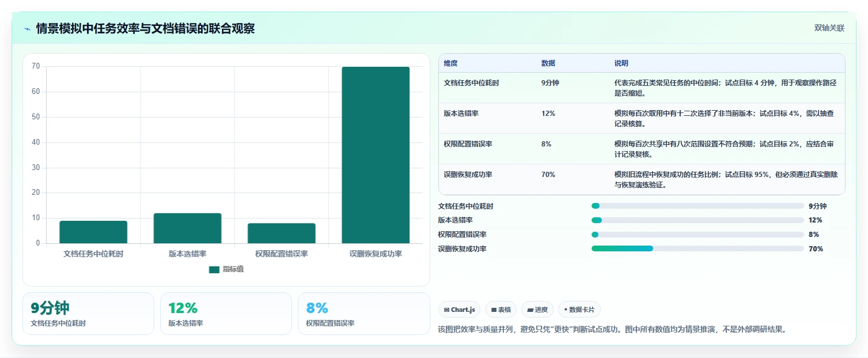Click the 文档任务中位耗时 chart bar
Screen dimensions: 868x358
click(x=93, y=232)
